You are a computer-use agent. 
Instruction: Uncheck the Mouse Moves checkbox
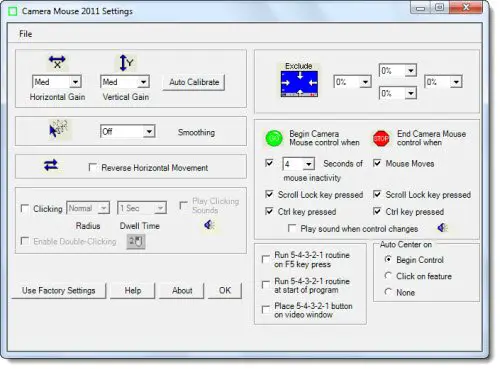tap(377, 163)
